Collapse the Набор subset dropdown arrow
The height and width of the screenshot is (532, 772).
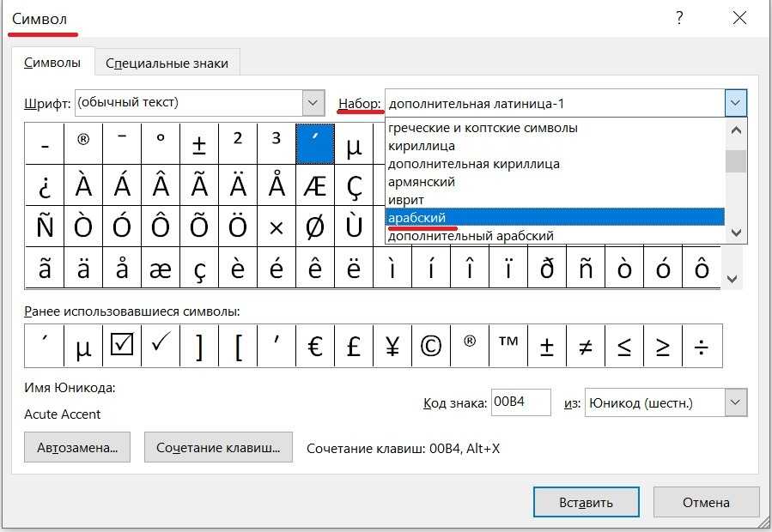tap(735, 104)
